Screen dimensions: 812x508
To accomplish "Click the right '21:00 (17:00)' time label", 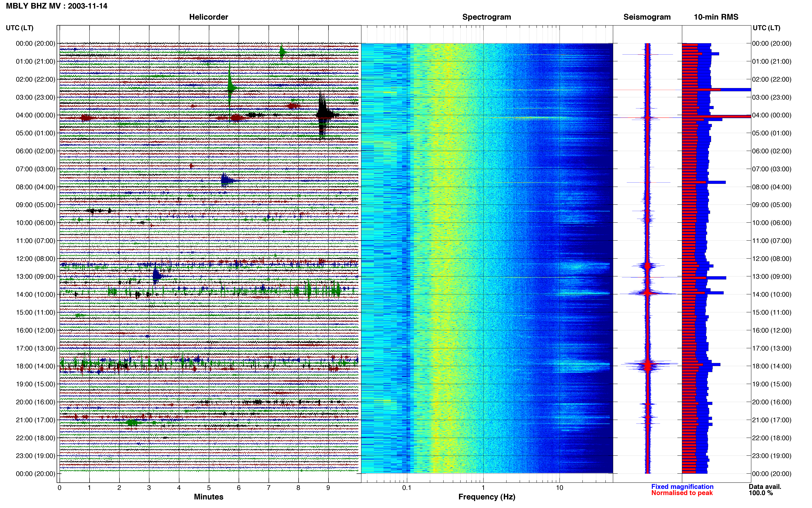I will click(x=772, y=420).
